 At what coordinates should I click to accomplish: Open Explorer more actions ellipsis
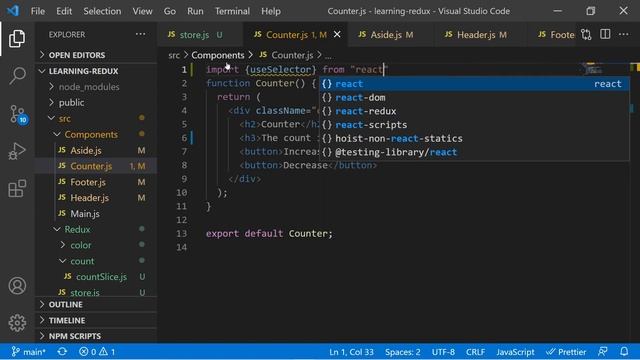tap(140, 34)
